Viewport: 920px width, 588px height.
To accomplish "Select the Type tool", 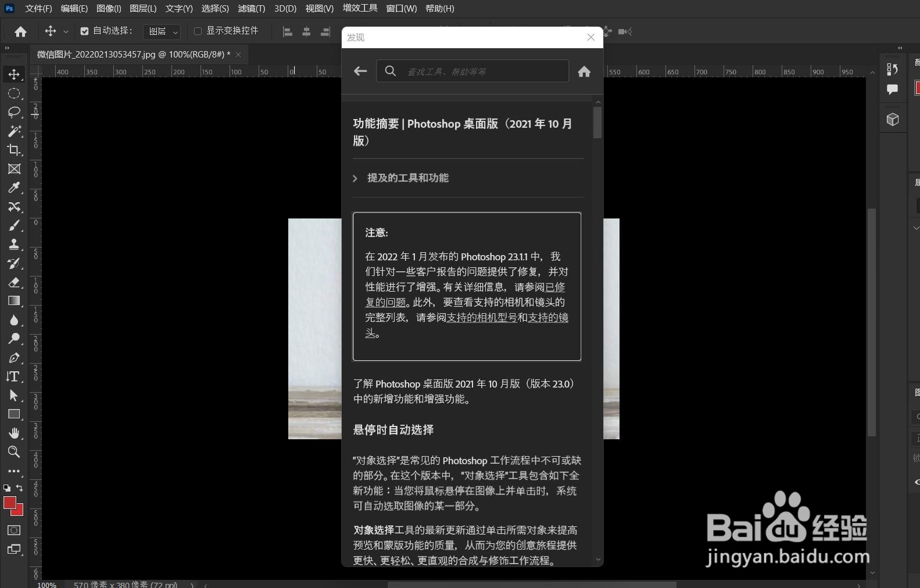I will tap(14, 377).
